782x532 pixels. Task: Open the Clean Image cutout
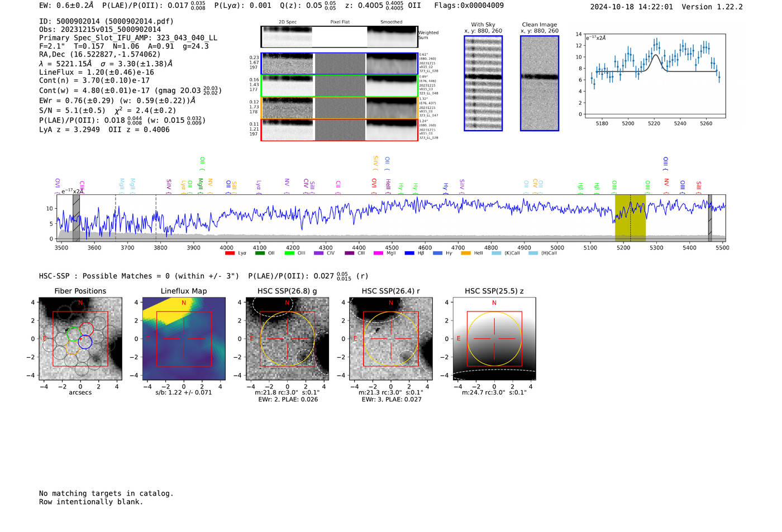[x=540, y=83]
